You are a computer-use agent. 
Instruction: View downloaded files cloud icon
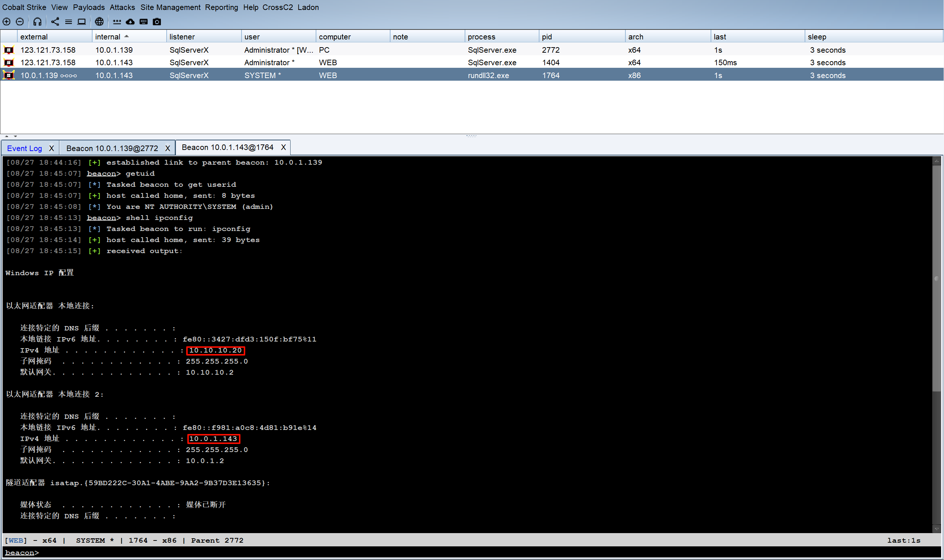[130, 22]
